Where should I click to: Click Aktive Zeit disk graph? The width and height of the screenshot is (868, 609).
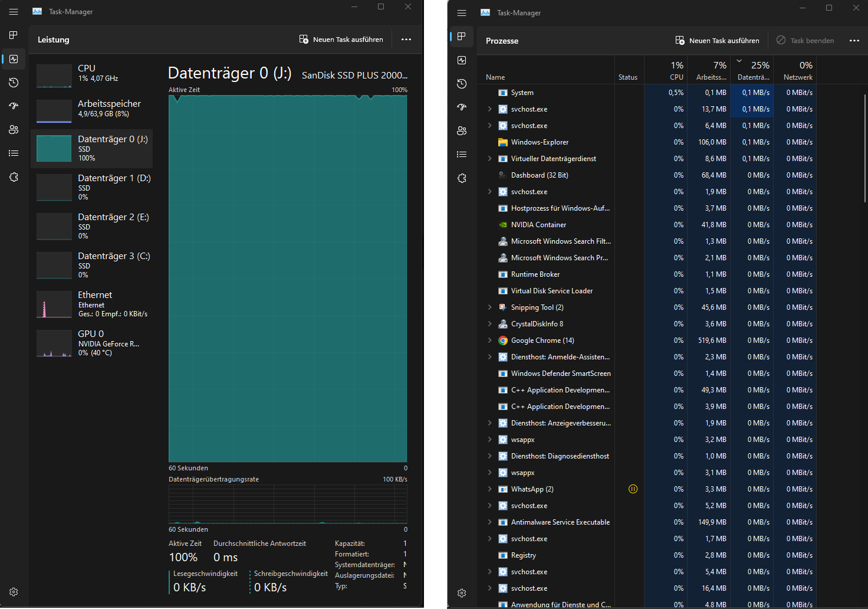[288, 278]
